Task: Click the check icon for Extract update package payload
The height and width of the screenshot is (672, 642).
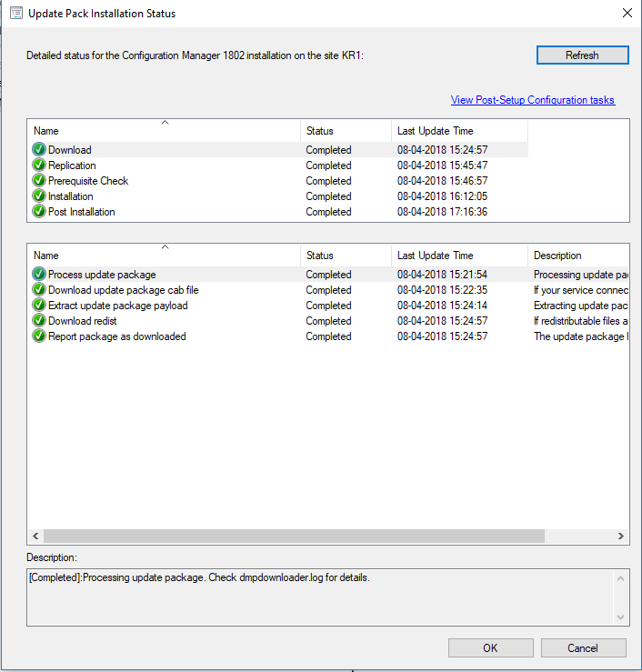Action: coord(39,306)
